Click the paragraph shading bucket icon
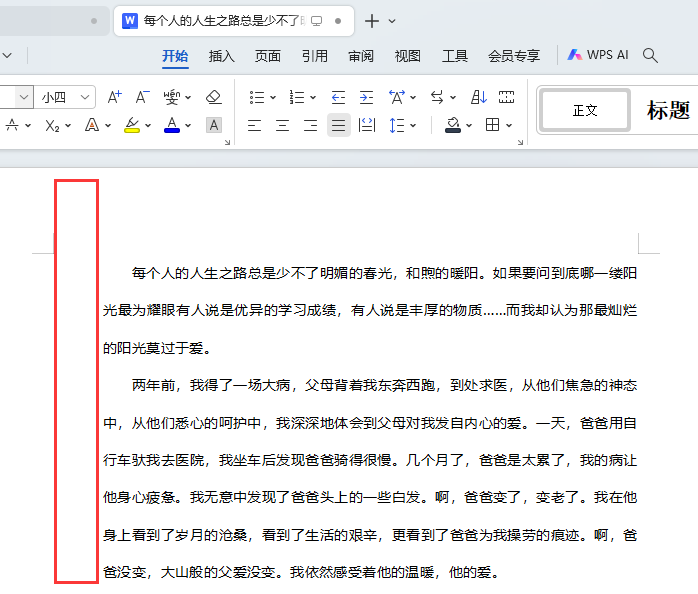The height and width of the screenshot is (594, 698). 453,125
